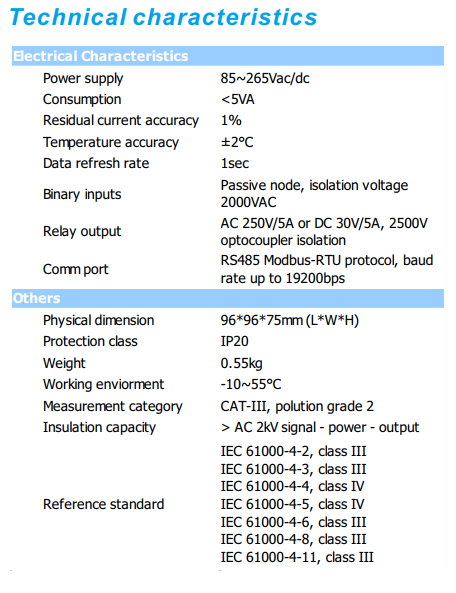Click the Power supply label
This screenshot has height=593, width=456.
click(83, 79)
